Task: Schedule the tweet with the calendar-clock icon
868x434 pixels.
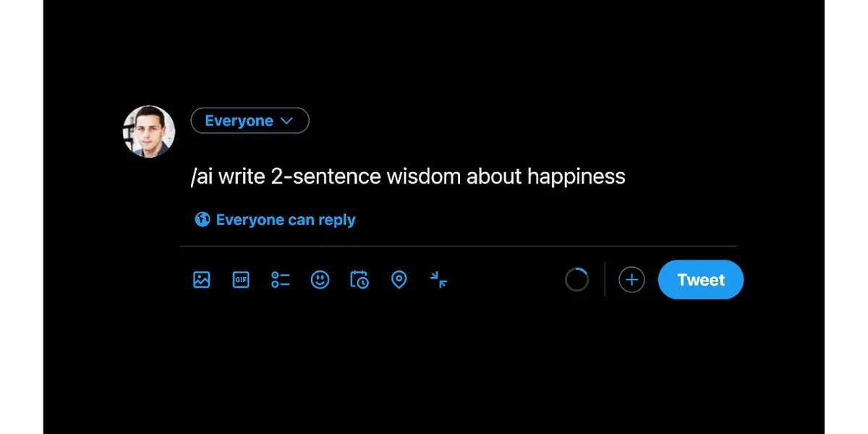Action: point(359,280)
